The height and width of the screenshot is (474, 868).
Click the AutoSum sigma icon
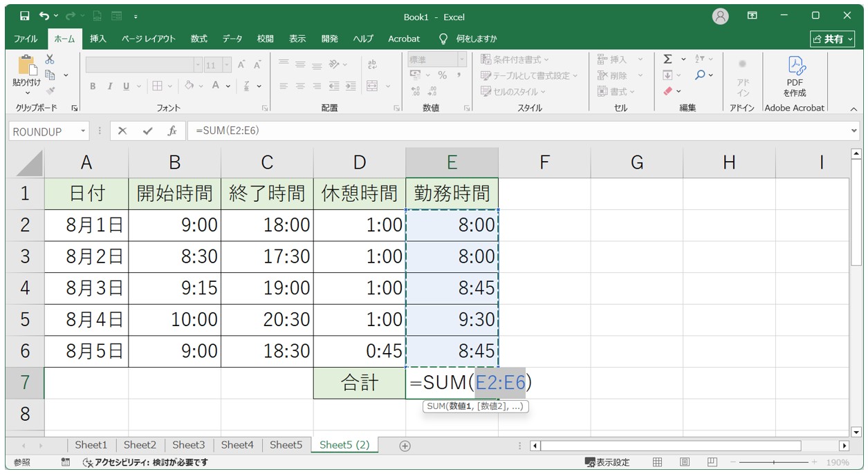(x=667, y=59)
